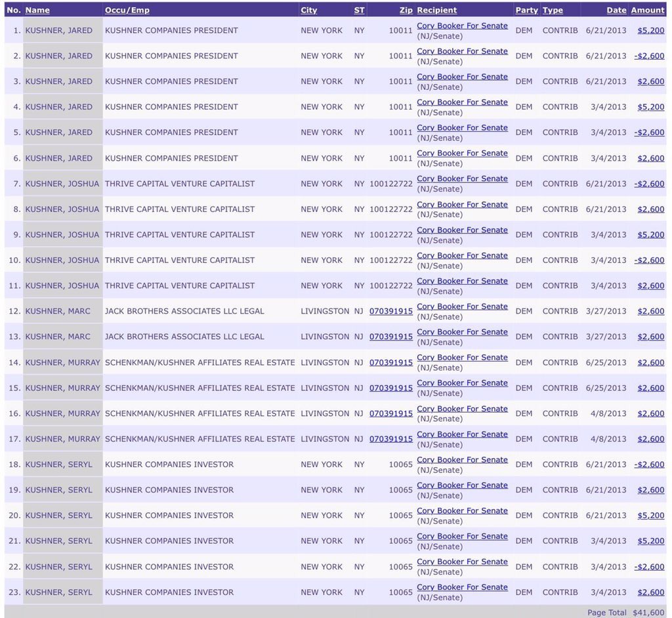This screenshot has height=618, width=672.
Task: Open zip 070391915 link in row 14
Action: point(391,362)
